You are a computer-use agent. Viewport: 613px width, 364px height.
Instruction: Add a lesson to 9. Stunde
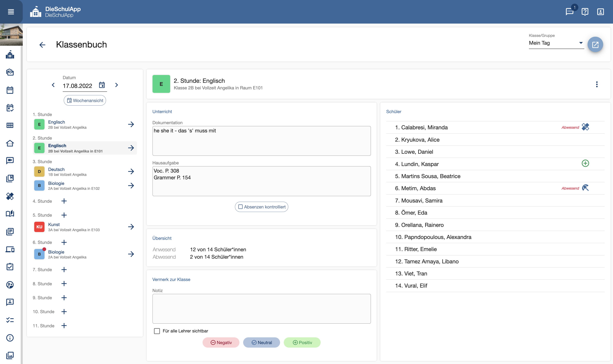tap(64, 298)
